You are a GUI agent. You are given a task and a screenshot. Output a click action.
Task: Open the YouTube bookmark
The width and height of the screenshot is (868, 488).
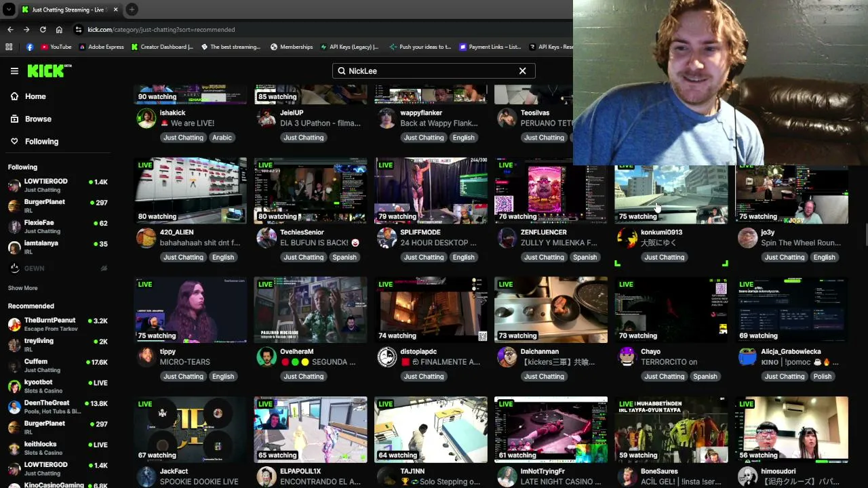56,47
